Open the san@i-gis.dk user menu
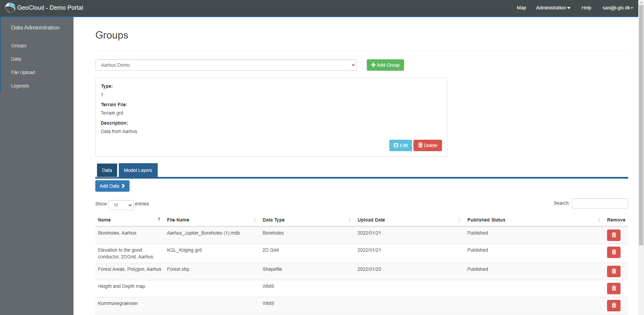The height and width of the screenshot is (315, 644). click(617, 8)
